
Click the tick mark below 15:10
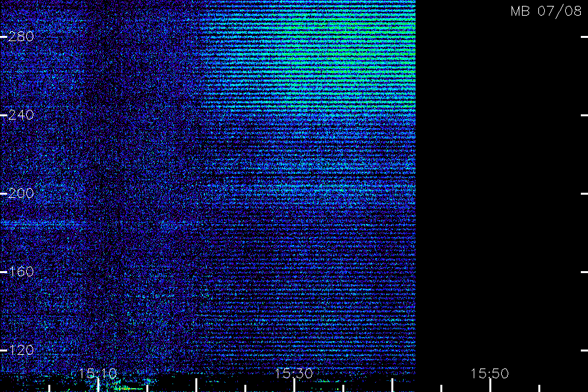pyautogui.click(x=98, y=385)
